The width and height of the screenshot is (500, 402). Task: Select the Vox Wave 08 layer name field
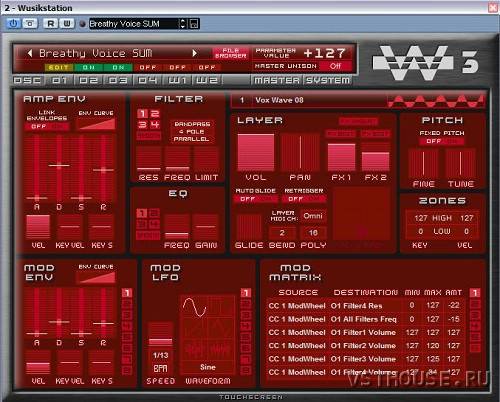point(309,100)
